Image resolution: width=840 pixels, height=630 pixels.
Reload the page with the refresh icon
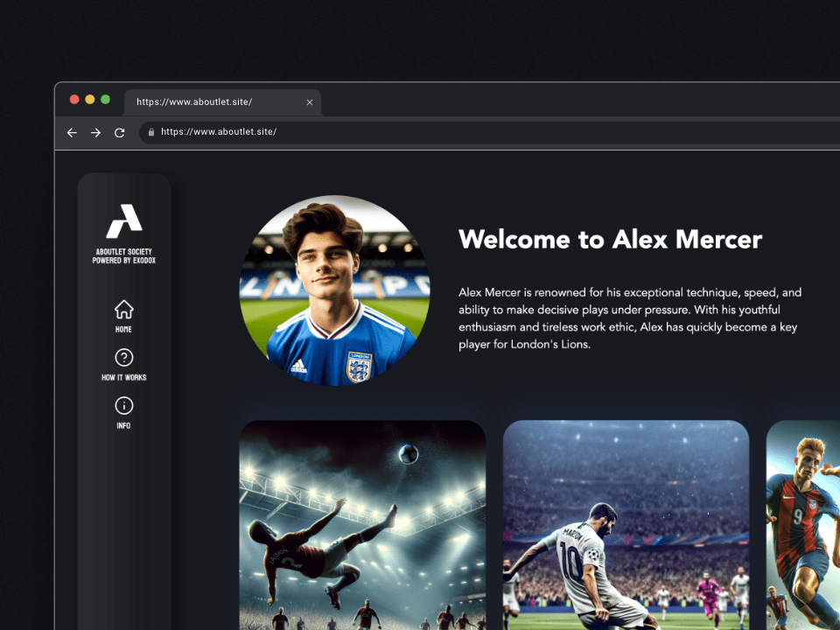pyautogui.click(x=120, y=132)
